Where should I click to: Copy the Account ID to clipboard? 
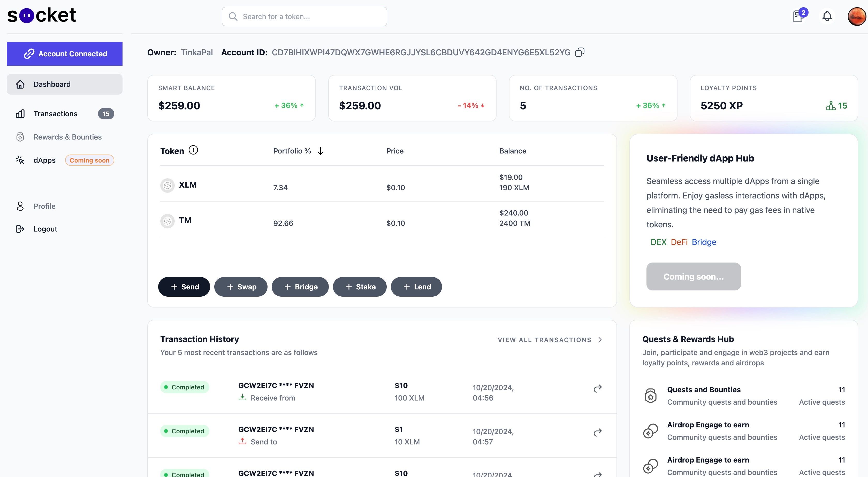point(580,52)
